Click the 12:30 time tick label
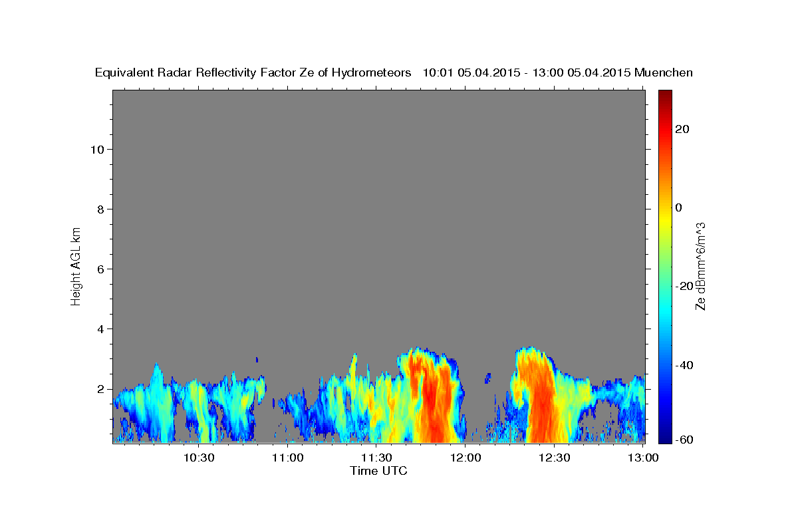The height and width of the screenshot is (532, 798). (x=554, y=458)
